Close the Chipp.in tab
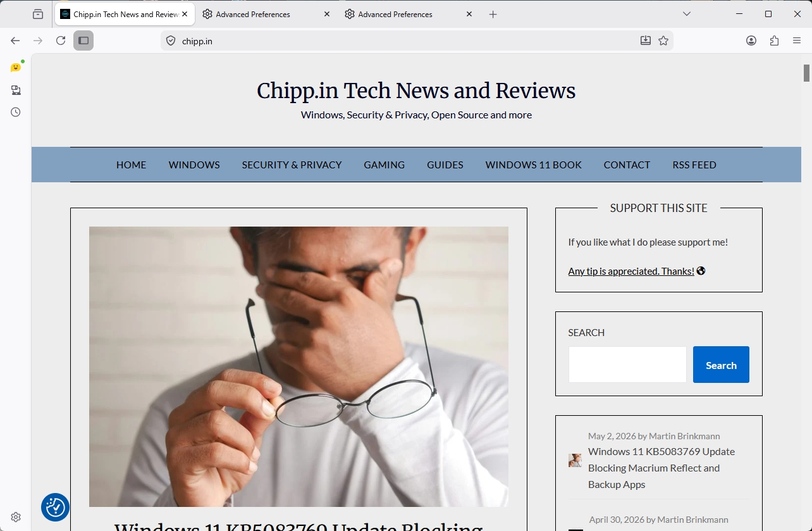Image resolution: width=812 pixels, height=531 pixels. [x=185, y=14]
